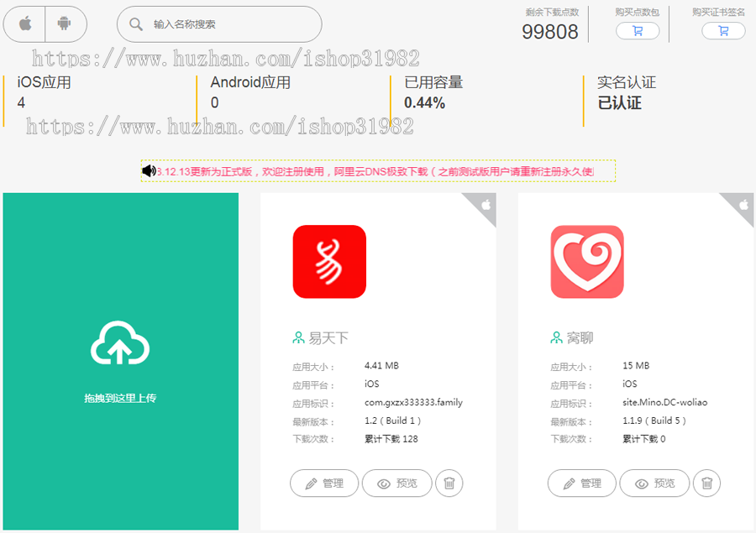Open 管理 for the 易天下 app
756x533 pixels.
[324, 483]
